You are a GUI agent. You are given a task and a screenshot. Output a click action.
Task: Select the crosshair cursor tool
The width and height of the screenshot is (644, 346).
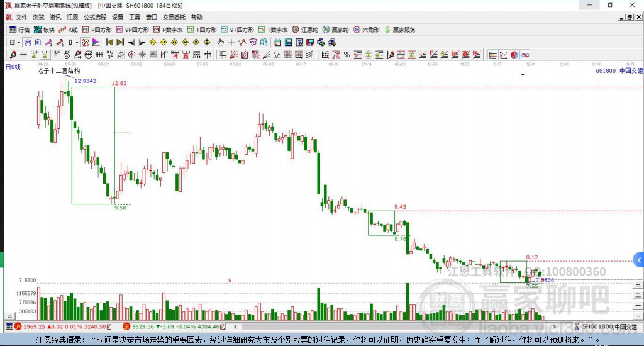click(x=231, y=42)
